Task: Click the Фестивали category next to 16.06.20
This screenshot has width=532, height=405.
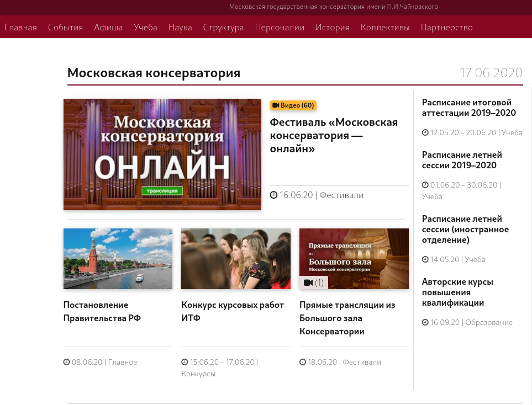Action: (x=341, y=195)
